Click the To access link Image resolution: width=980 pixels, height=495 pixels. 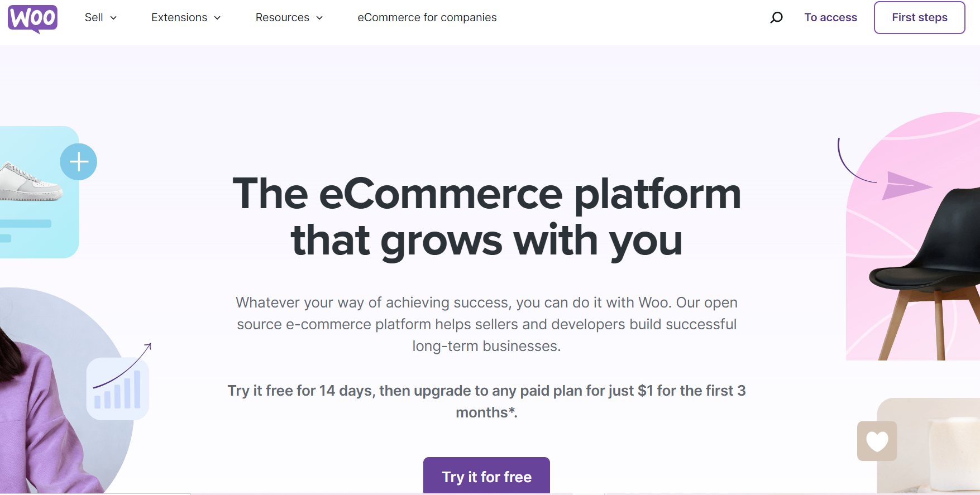point(830,17)
